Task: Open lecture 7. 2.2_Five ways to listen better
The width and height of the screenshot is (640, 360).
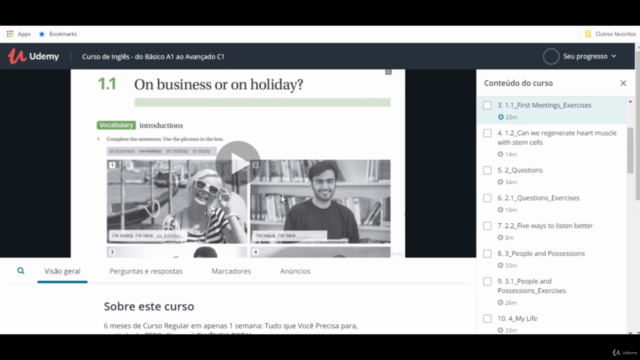Action: click(x=545, y=226)
